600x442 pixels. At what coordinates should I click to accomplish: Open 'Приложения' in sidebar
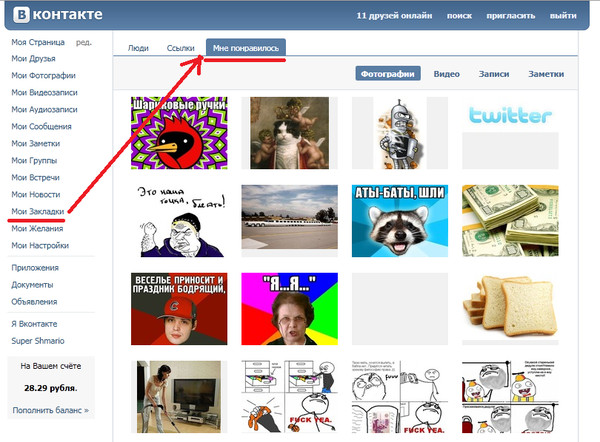coord(35,268)
